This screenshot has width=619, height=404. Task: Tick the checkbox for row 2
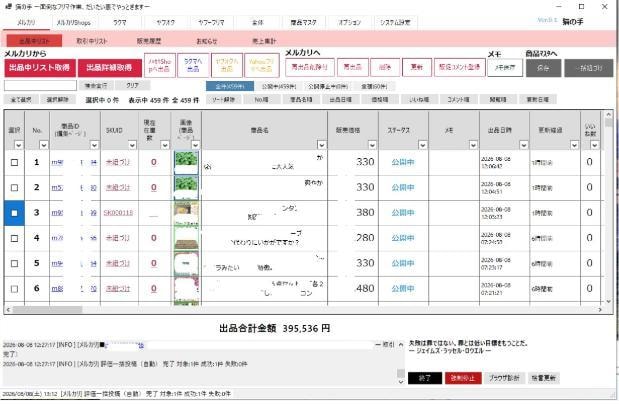(x=14, y=188)
